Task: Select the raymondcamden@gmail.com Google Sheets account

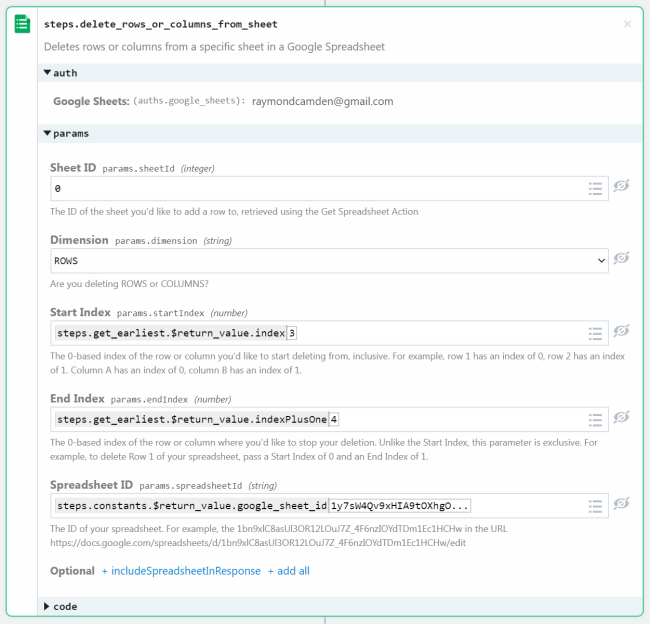Action: [322, 101]
